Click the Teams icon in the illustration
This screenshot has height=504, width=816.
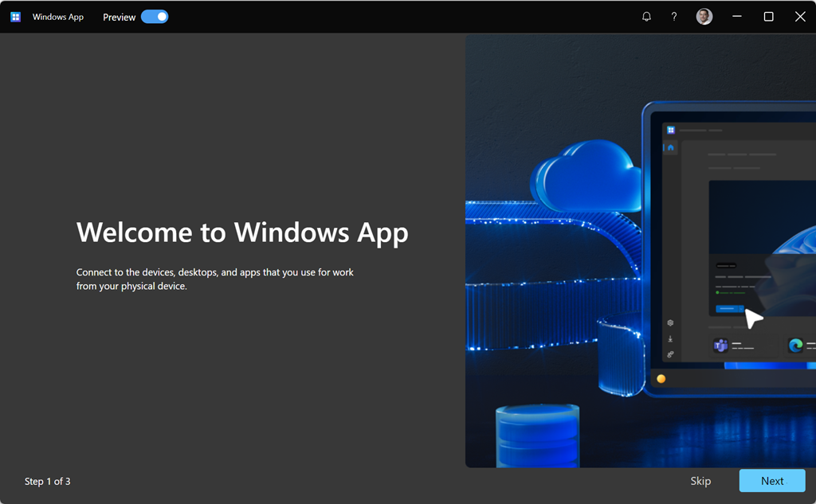720,346
